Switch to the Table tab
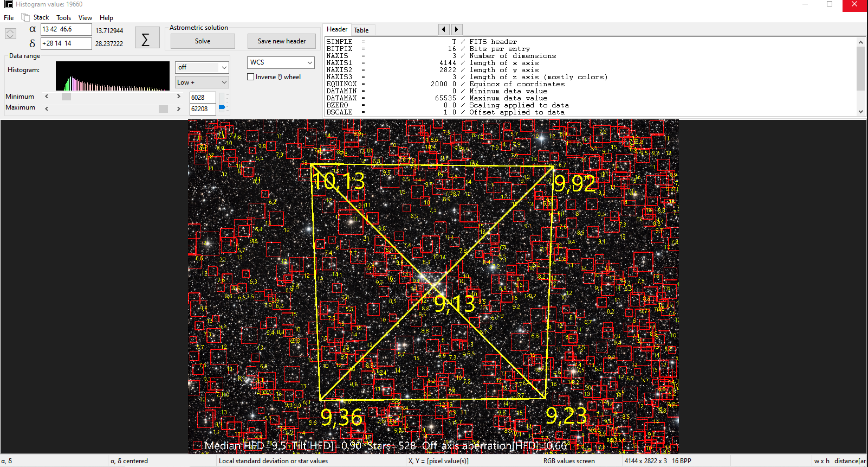The width and height of the screenshot is (868, 467). tap(361, 30)
